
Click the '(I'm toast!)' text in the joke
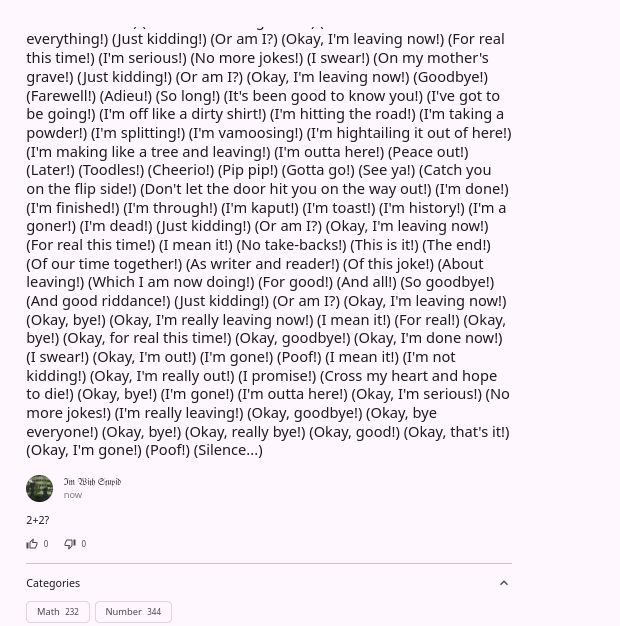coord(340,208)
